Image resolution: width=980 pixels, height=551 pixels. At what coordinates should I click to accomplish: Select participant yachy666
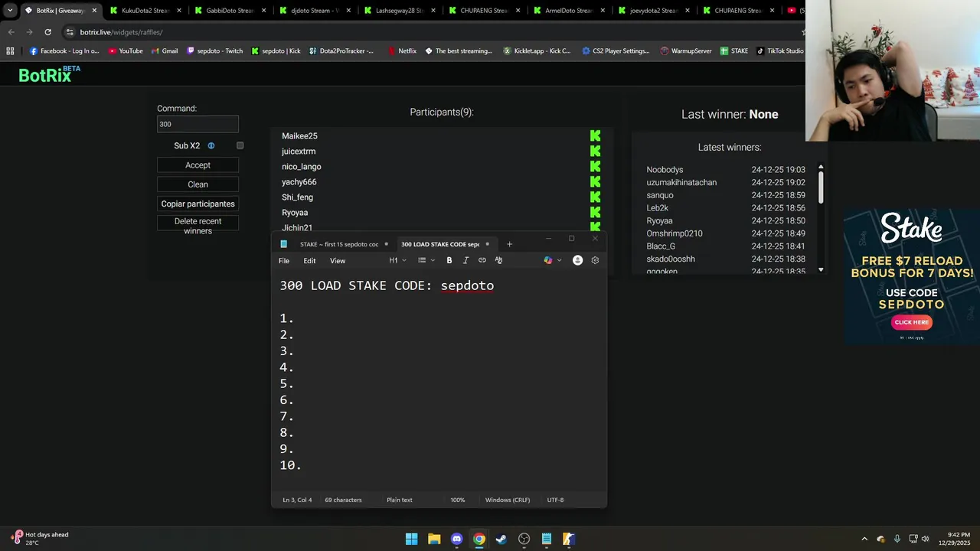tap(299, 182)
